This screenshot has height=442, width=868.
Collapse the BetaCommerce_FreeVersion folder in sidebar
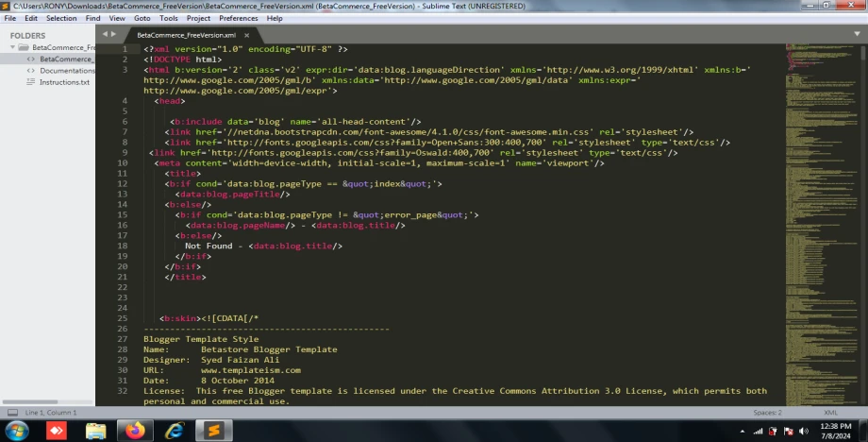14,46
